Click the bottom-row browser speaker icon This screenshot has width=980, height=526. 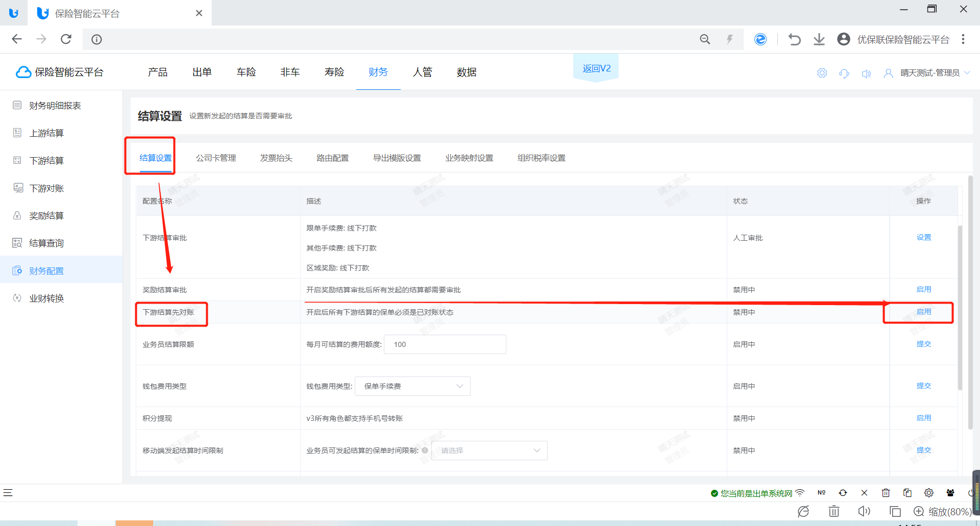pyautogui.click(x=864, y=511)
